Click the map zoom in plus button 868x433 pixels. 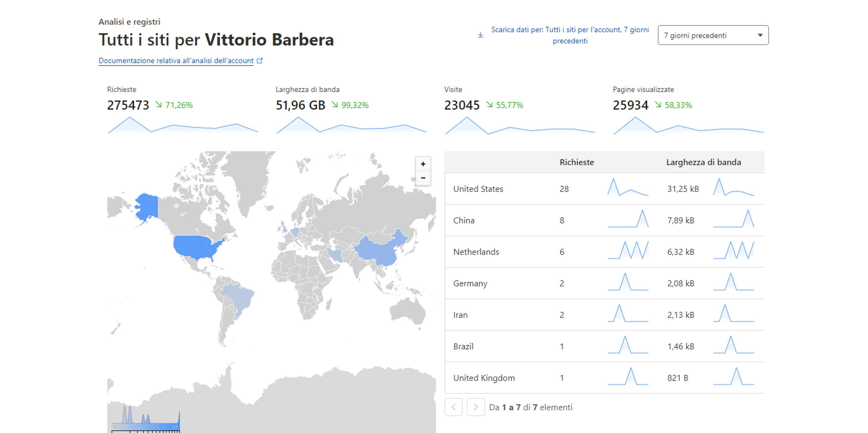coord(423,164)
